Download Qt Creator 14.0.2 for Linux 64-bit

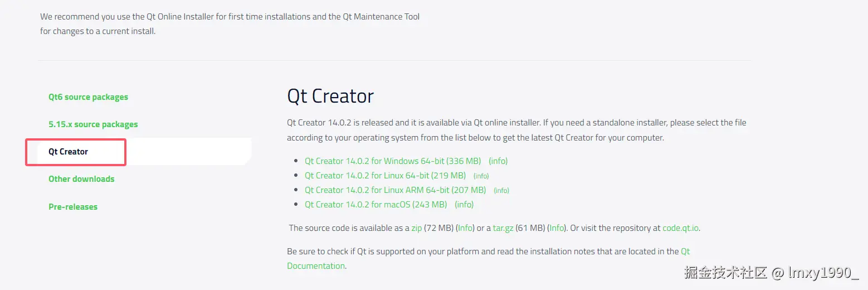click(x=385, y=176)
